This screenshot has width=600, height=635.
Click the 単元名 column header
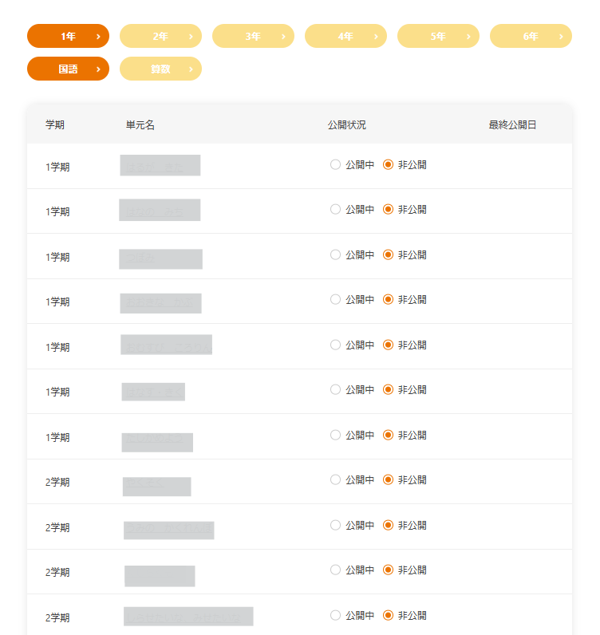(140, 125)
